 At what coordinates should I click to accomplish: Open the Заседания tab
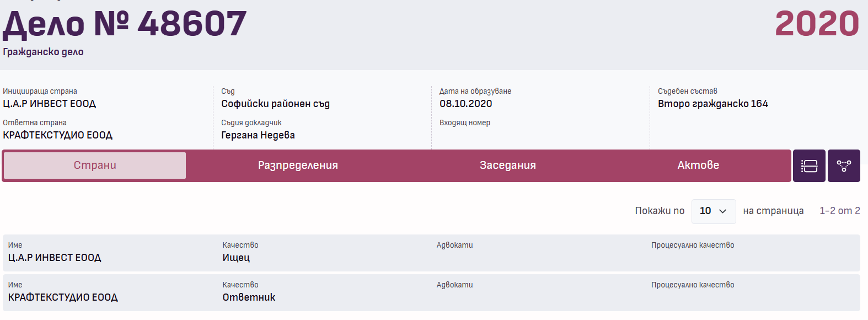507,166
